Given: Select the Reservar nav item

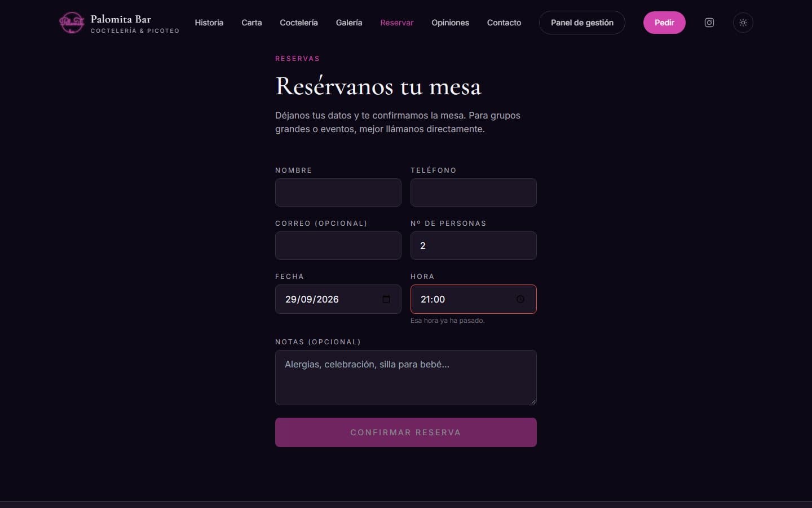Looking at the screenshot, I should pos(397,23).
